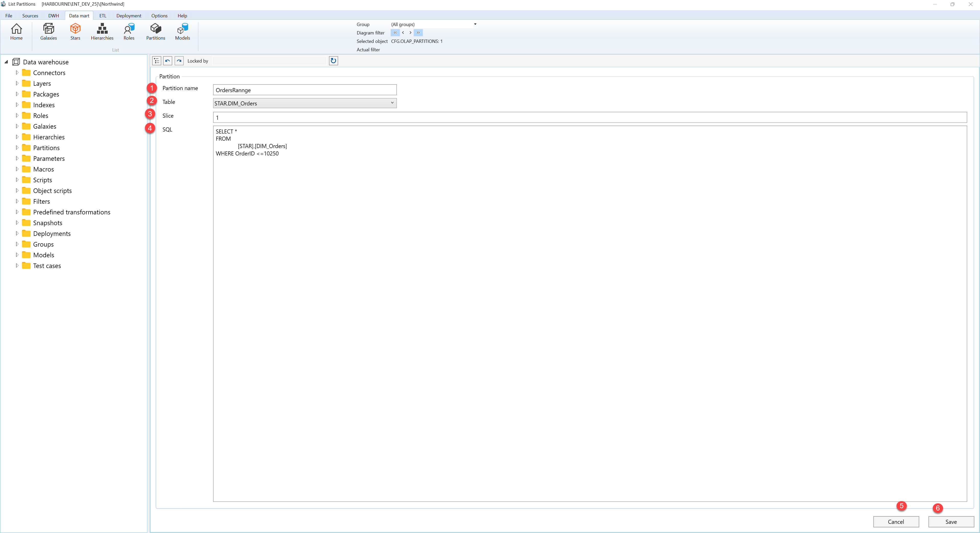
Task: Click the undo arrow icon
Action: pos(168,61)
